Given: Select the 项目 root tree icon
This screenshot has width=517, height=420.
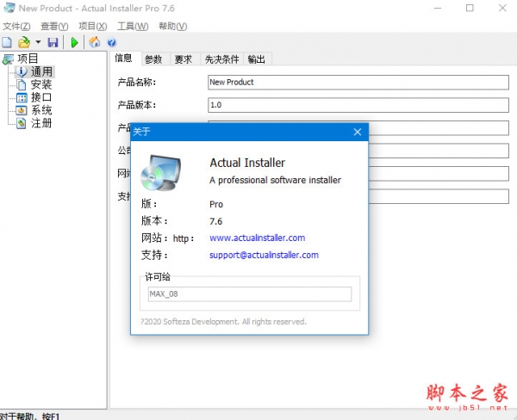Looking at the screenshot, I should tap(8, 59).
